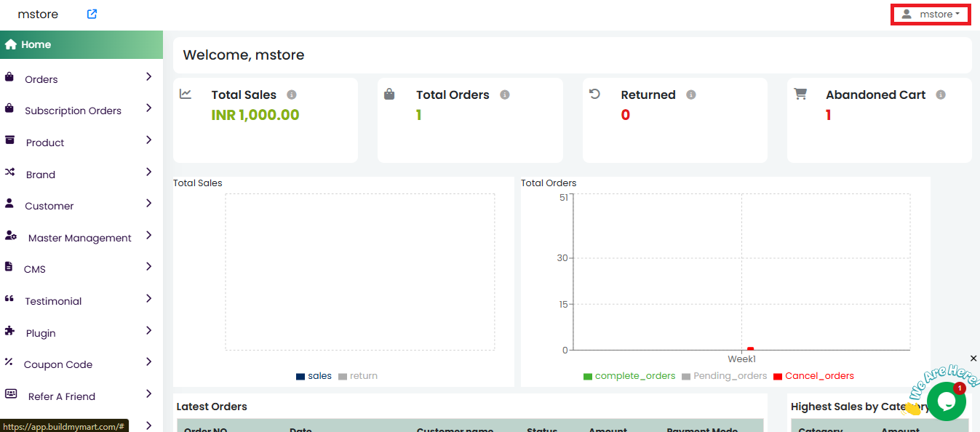Image resolution: width=980 pixels, height=432 pixels.
Task: Dismiss the We Are Here chat popup
Action: coord(973,358)
